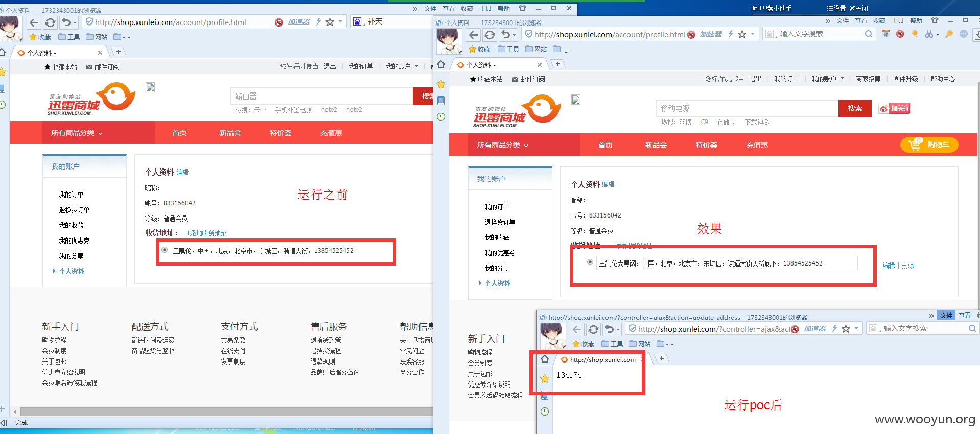The image size is (980, 434).
Task: Click 关闭 in 360 U盘小助手 bar
Action: coord(858,8)
